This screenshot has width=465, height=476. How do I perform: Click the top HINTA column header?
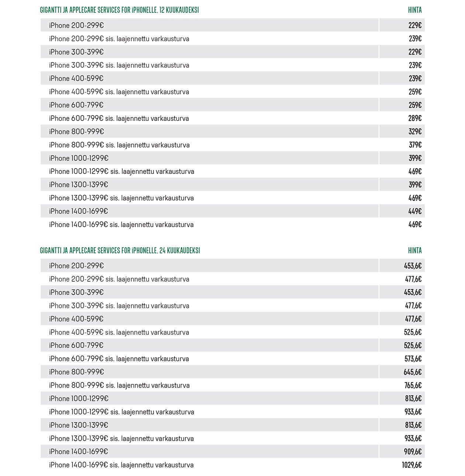point(415,10)
